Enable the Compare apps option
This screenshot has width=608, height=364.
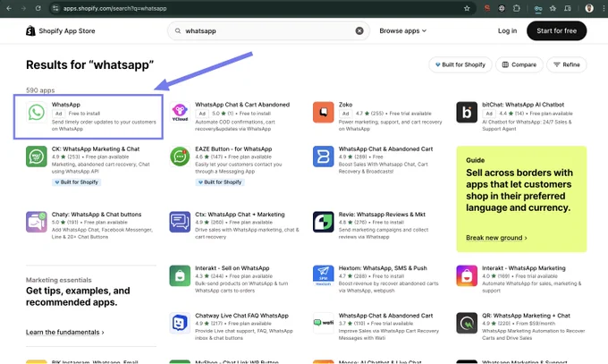519,64
